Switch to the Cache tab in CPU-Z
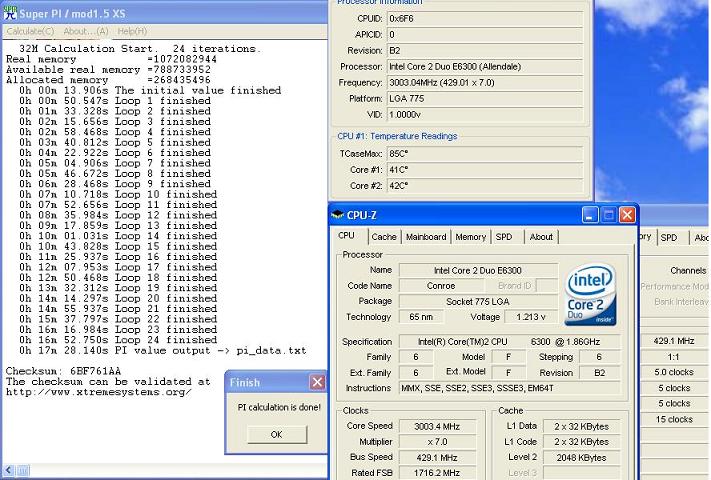Screen dimensions: 711x480 384,237
